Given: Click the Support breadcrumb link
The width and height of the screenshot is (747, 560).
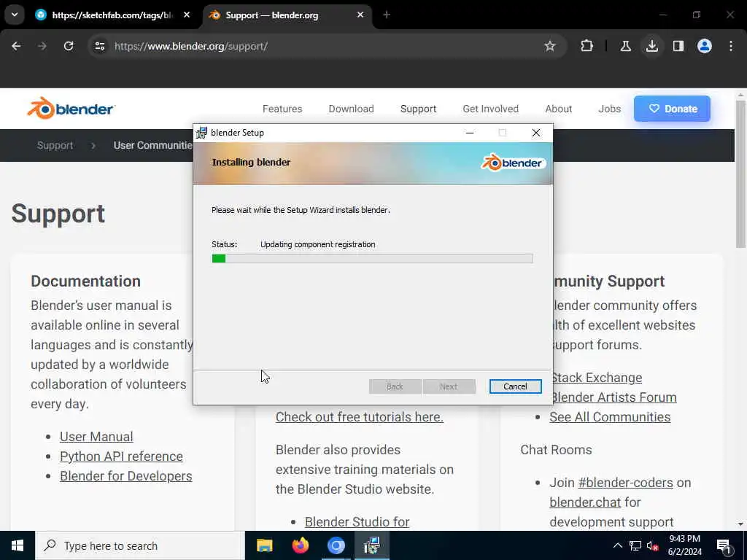Looking at the screenshot, I should click(55, 145).
